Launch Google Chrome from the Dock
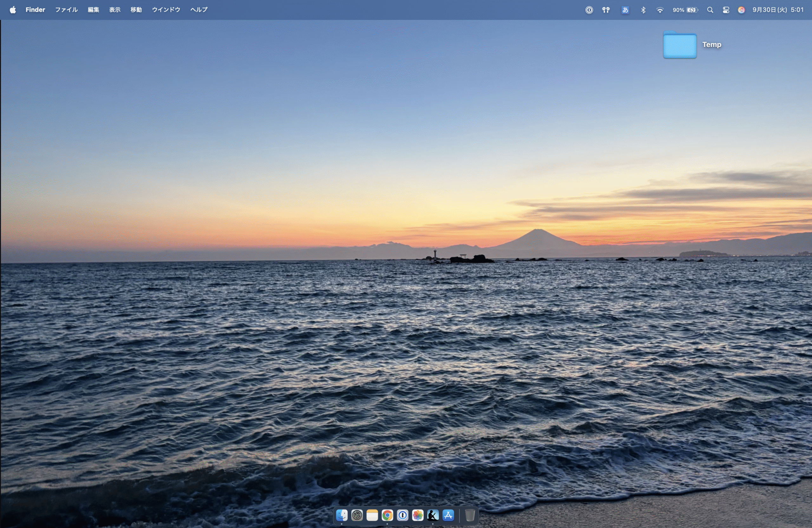Image resolution: width=812 pixels, height=528 pixels. [x=387, y=515]
